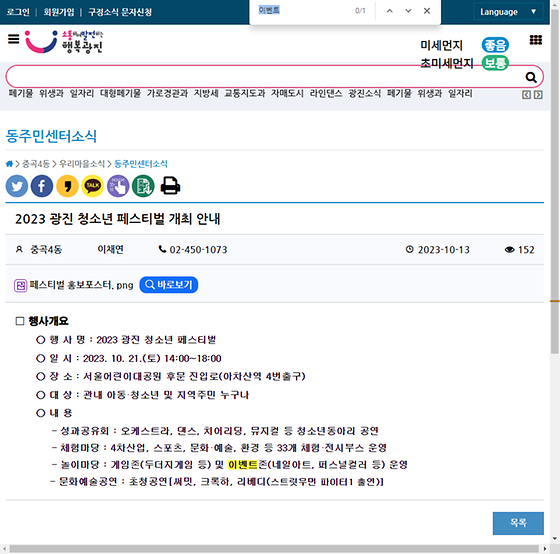
Task: Click the 행복광진 site logo
Action: (x=64, y=42)
